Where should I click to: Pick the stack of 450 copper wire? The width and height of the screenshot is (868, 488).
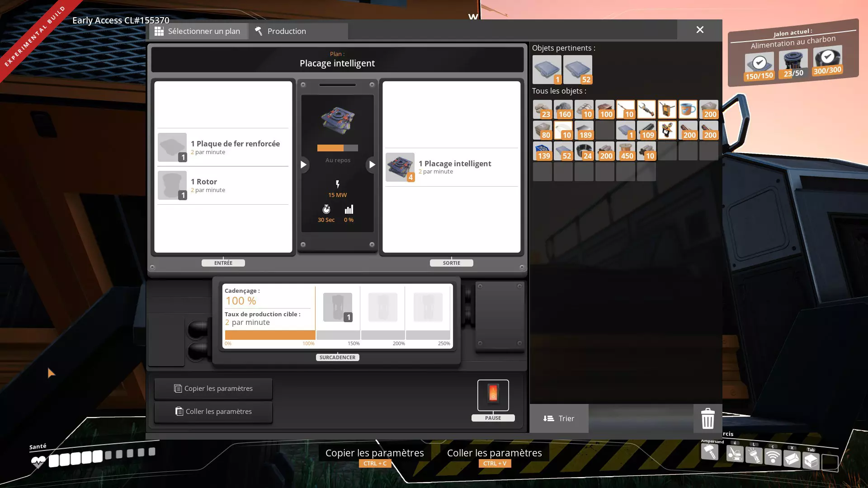tap(626, 151)
